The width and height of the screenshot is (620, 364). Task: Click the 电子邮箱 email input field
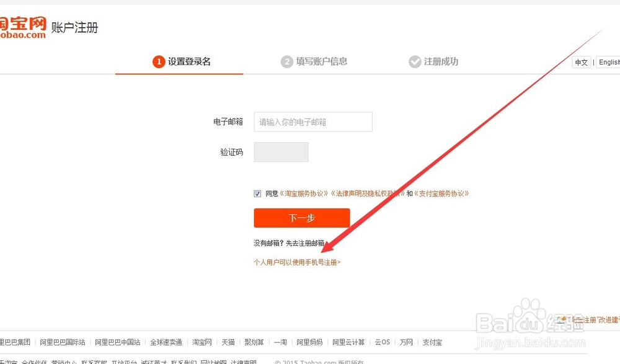312,122
